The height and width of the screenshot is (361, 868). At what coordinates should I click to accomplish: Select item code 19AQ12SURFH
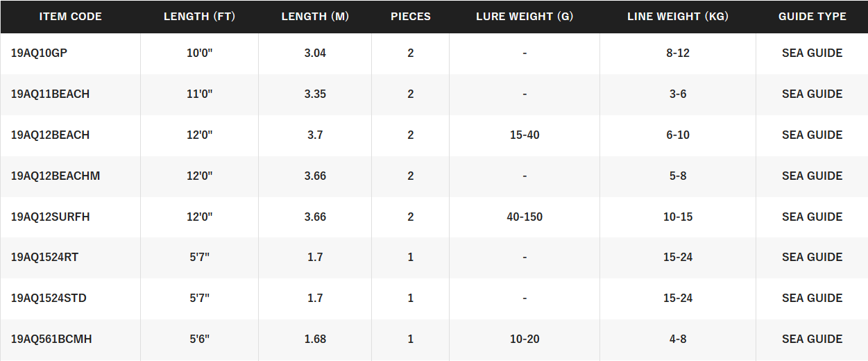click(x=50, y=217)
